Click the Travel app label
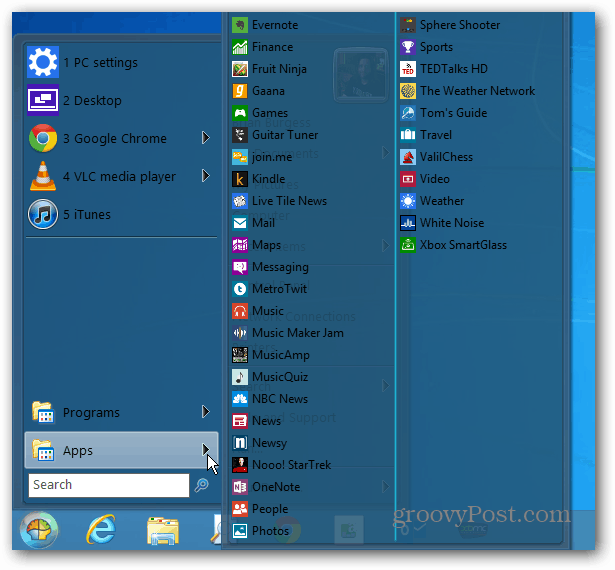The height and width of the screenshot is (570, 615). pyautogui.click(x=436, y=135)
